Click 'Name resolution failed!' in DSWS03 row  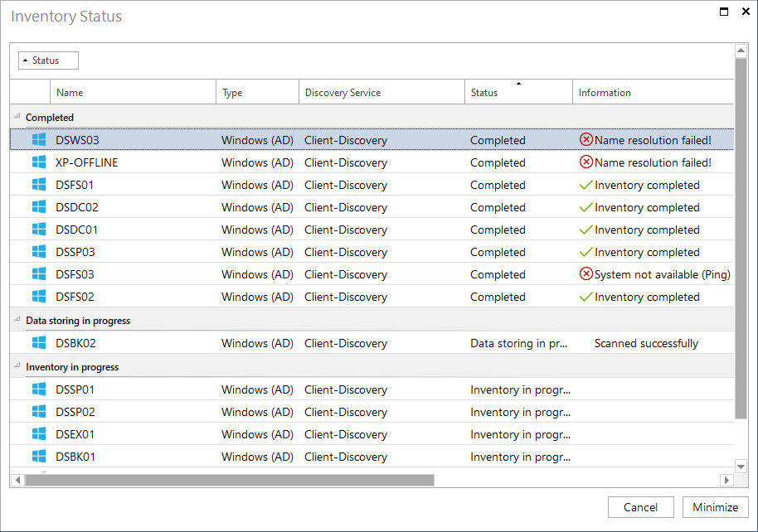(x=653, y=140)
